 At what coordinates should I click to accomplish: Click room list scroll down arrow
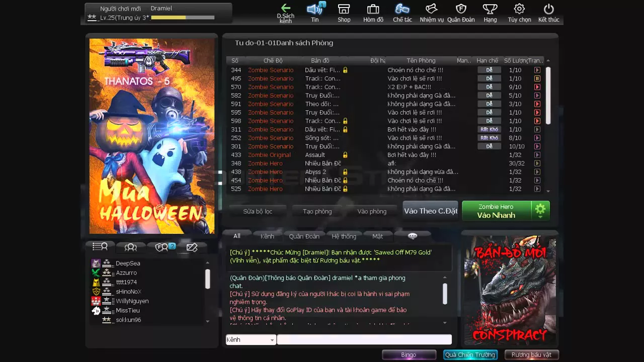[548, 191]
